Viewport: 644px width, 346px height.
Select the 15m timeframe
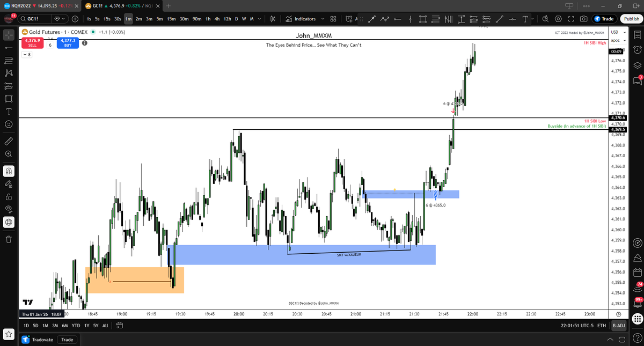[x=171, y=19]
